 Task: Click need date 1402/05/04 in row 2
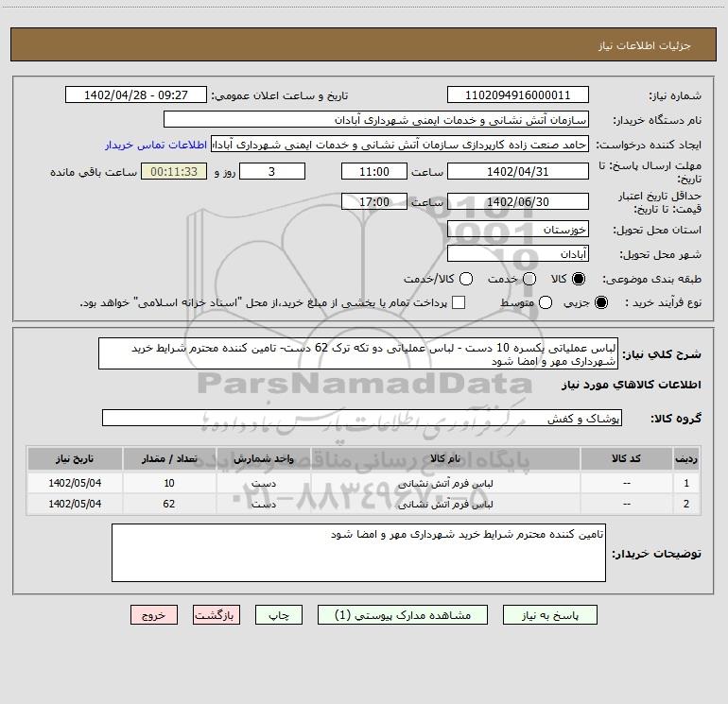75,504
